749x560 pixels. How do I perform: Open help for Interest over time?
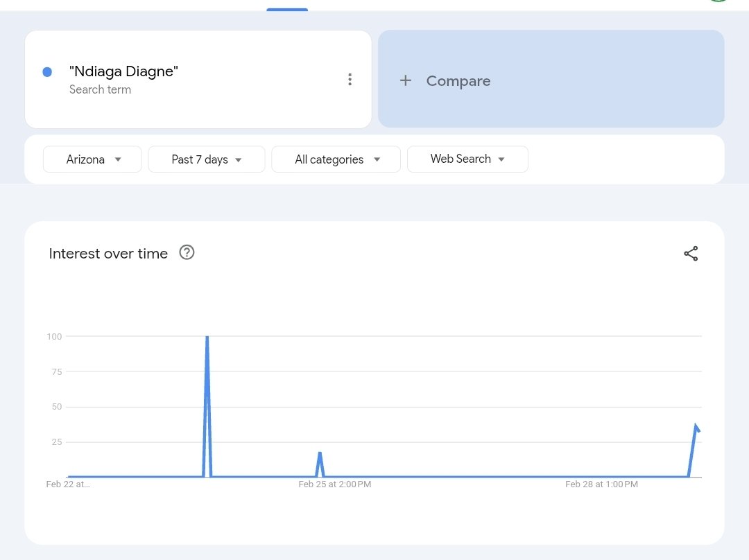pyautogui.click(x=187, y=252)
